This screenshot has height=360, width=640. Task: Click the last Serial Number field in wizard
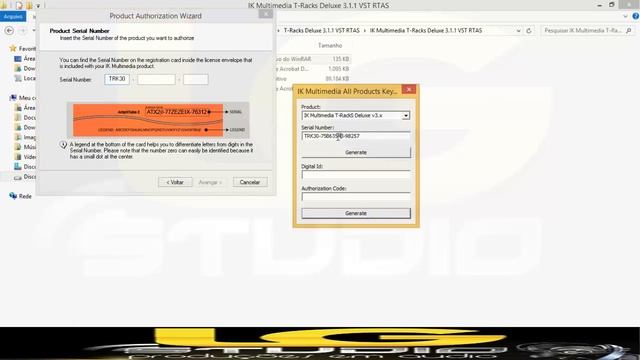point(196,79)
